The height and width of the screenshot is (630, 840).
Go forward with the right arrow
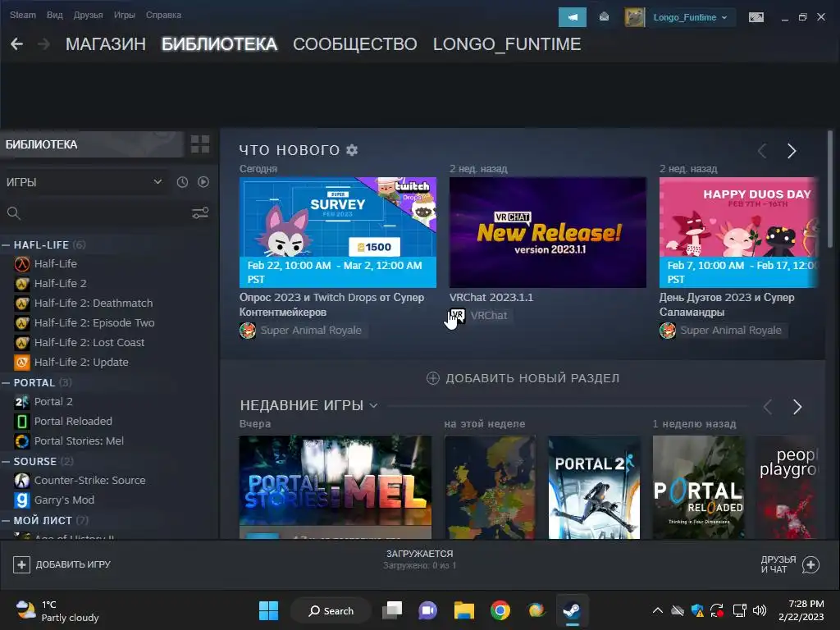click(x=44, y=44)
